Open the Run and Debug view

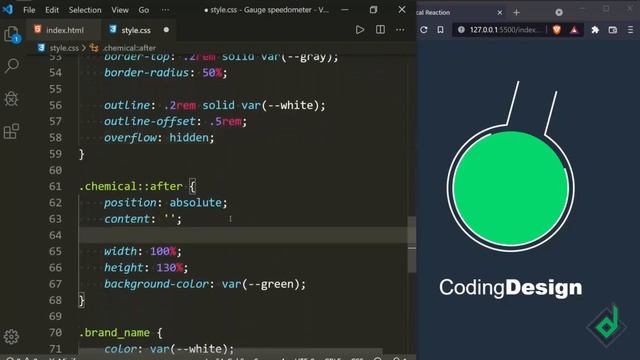point(11,98)
